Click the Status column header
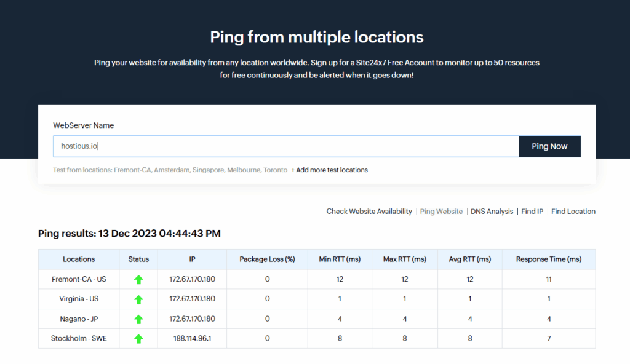Screen dimensions: 630x364 138,259
